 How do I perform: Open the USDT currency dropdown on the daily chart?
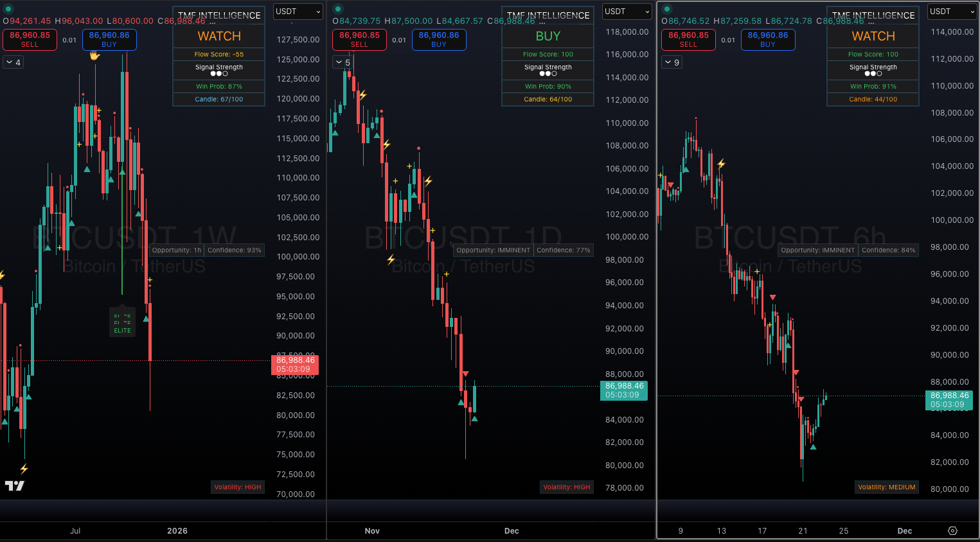click(627, 11)
